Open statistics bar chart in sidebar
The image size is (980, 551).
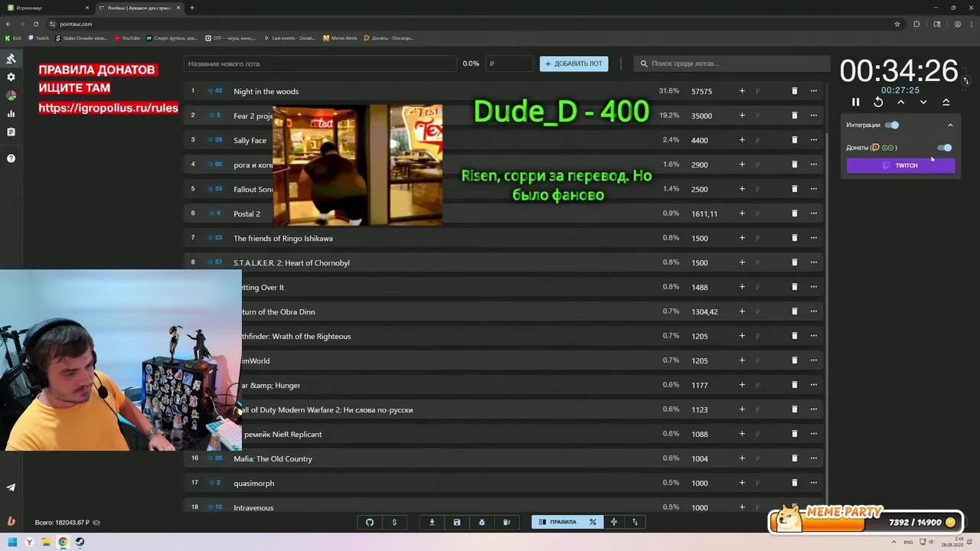pos(11,114)
